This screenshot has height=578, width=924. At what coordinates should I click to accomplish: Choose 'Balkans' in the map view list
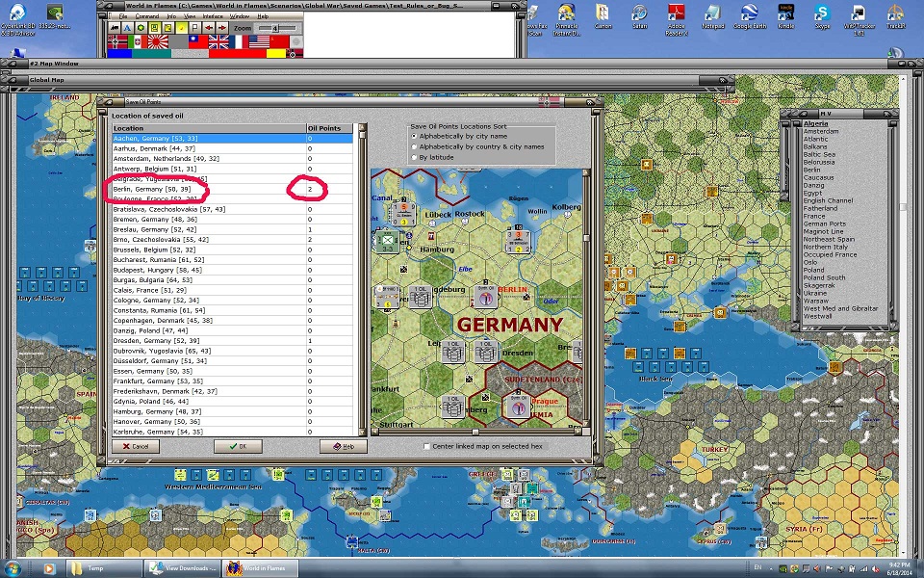pos(815,146)
